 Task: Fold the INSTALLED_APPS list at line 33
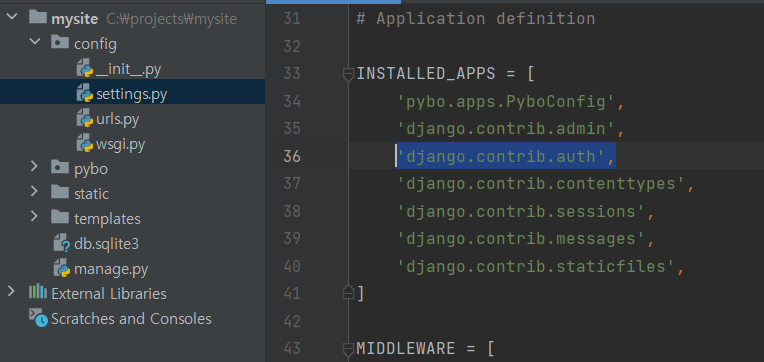click(x=348, y=75)
